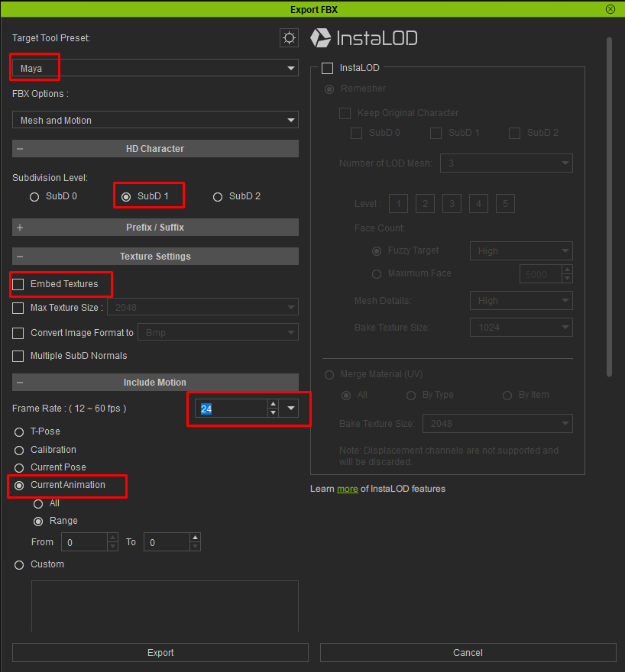Close the Export FBX dialog
The image size is (625, 672).
pos(610,9)
